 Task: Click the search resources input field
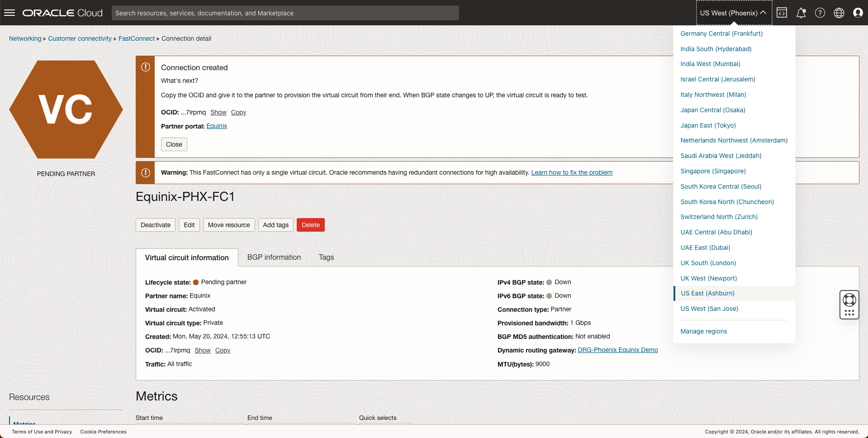coord(285,13)
